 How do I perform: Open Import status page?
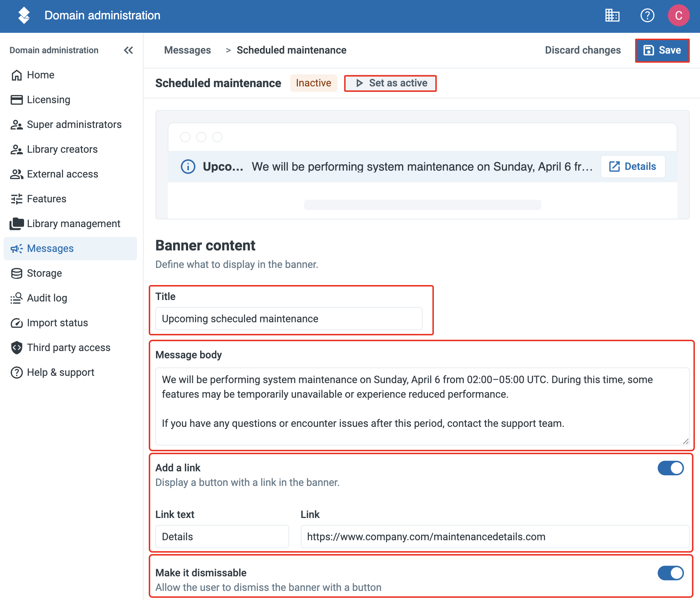70,323
